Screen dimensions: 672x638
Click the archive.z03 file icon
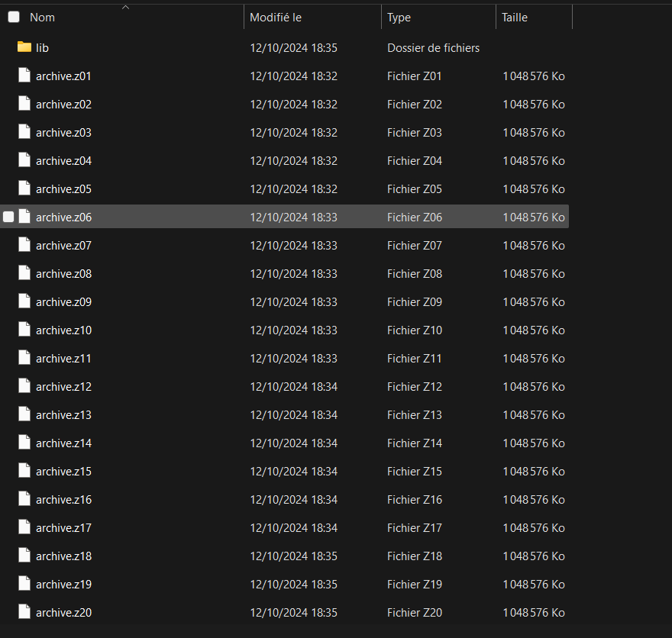(24, 132)
